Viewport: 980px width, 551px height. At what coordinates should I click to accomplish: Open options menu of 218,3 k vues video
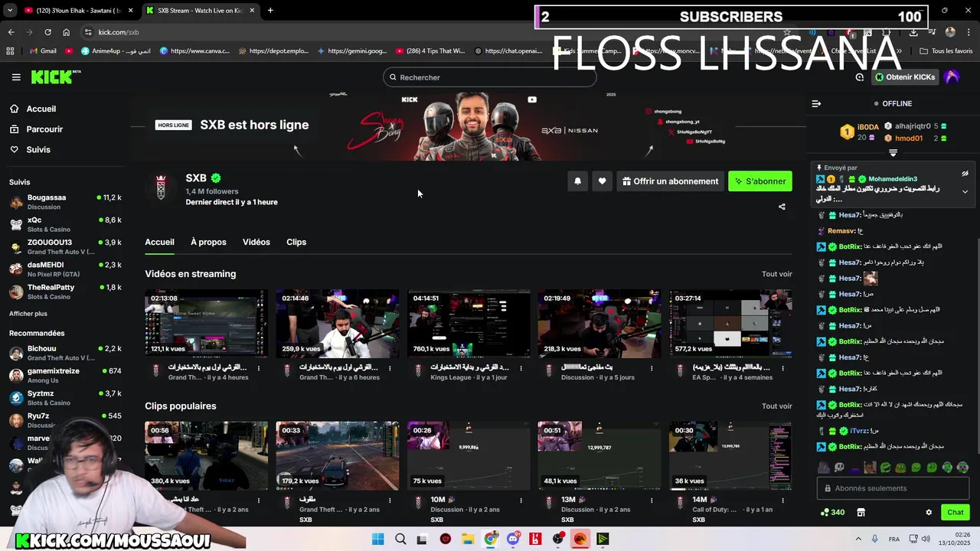point(652,368)
